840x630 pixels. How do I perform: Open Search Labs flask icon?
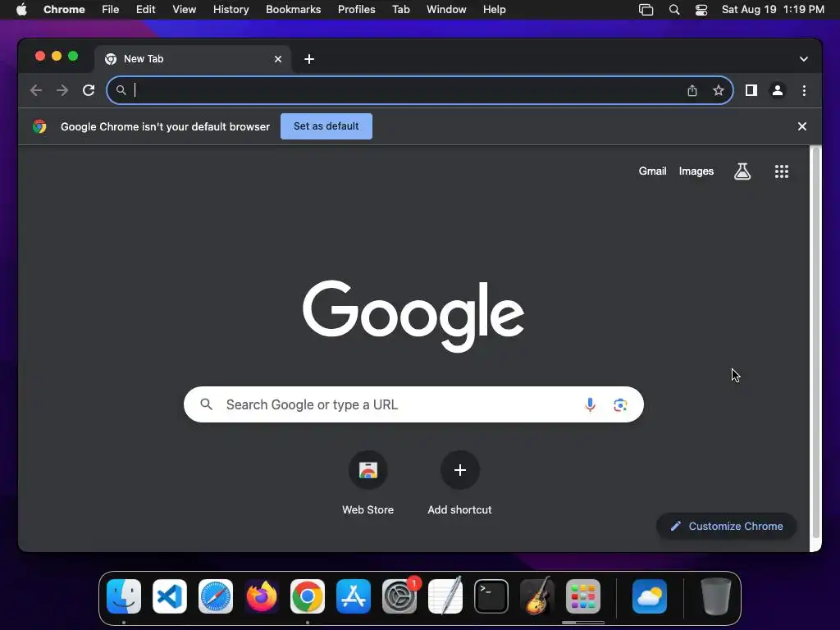pyautogui.click(x=742, y=171)
